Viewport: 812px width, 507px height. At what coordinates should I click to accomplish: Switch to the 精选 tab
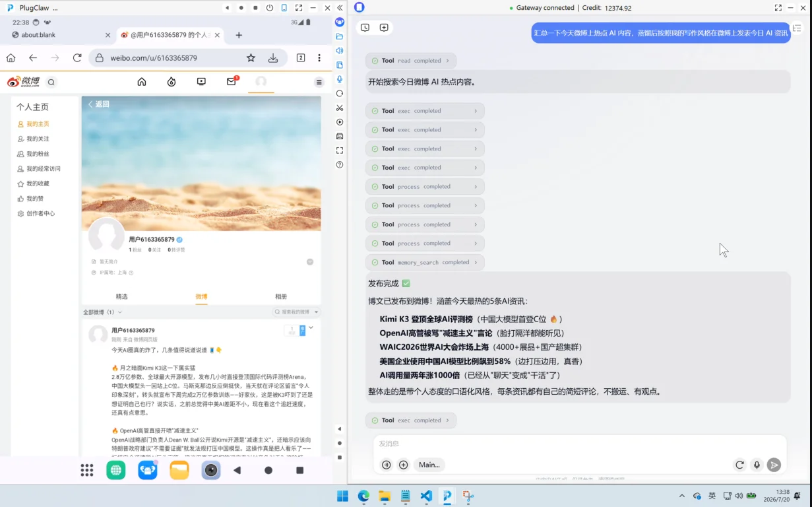[x=121, y=296]
